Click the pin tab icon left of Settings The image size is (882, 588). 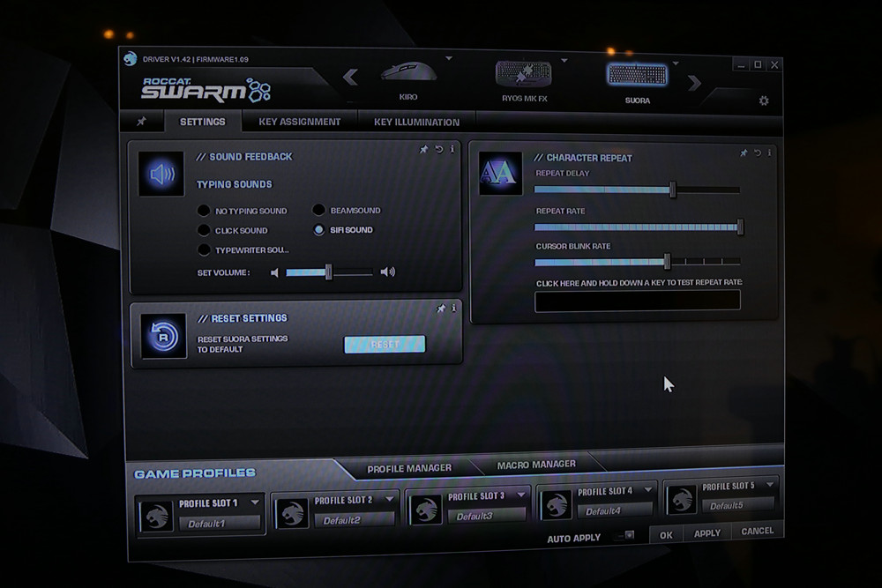point(141,122)
